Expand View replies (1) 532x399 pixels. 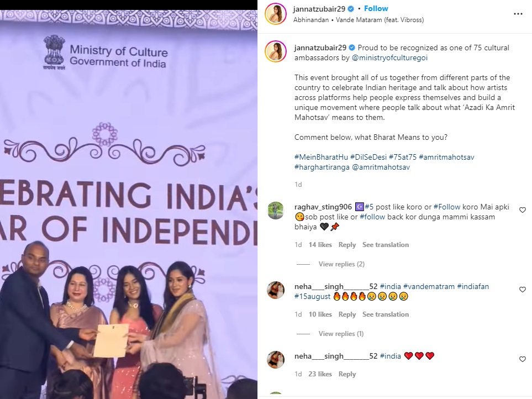[x=341, y=334]
